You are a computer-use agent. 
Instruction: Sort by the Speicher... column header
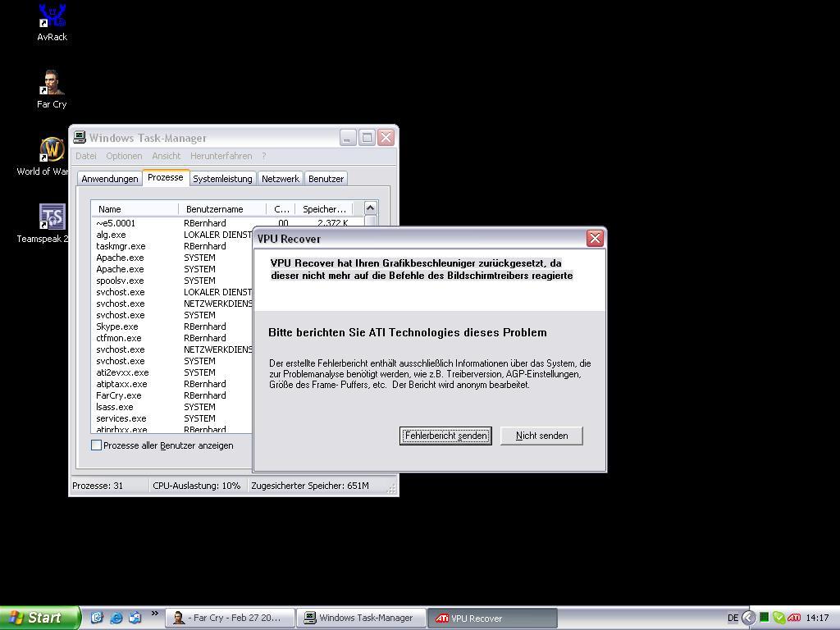tap(324, 209)
